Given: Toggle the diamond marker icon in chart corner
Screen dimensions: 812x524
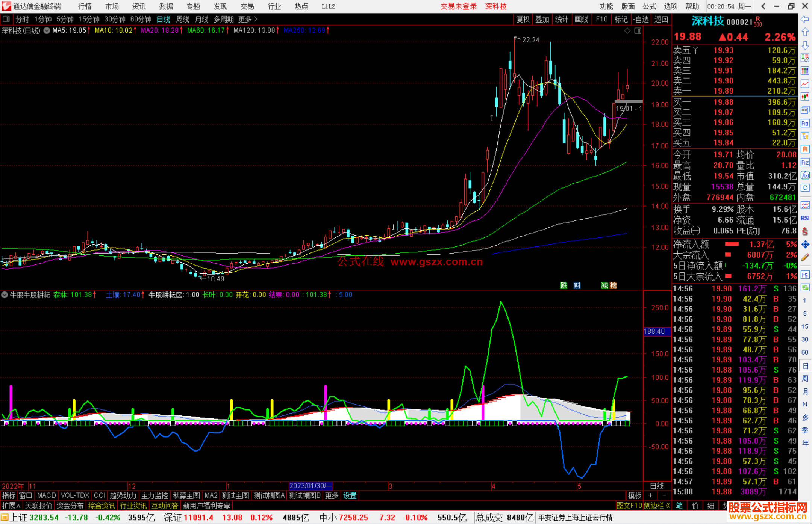Looking at the screenshot, I should [x=627, y=31].
